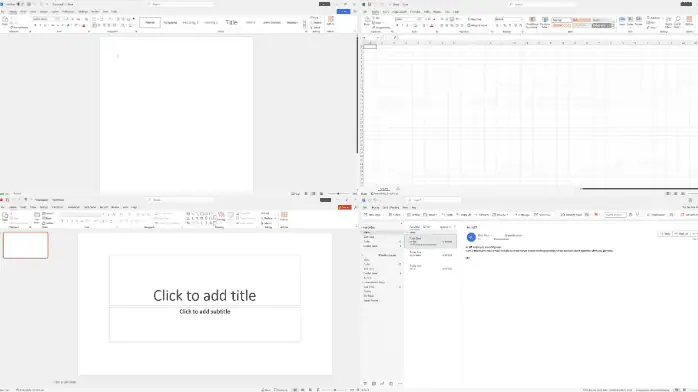The height and width of the screenshot is (392, 698).
Task: Open Add-ins in the Word ribbon
Action: [x=331, y=20]
